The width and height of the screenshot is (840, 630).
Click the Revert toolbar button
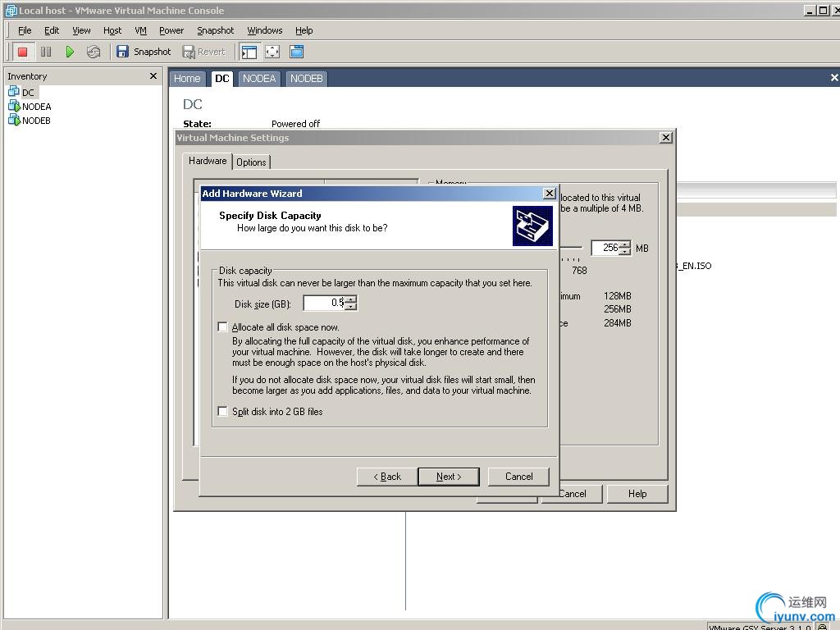(x=204, y=52)
